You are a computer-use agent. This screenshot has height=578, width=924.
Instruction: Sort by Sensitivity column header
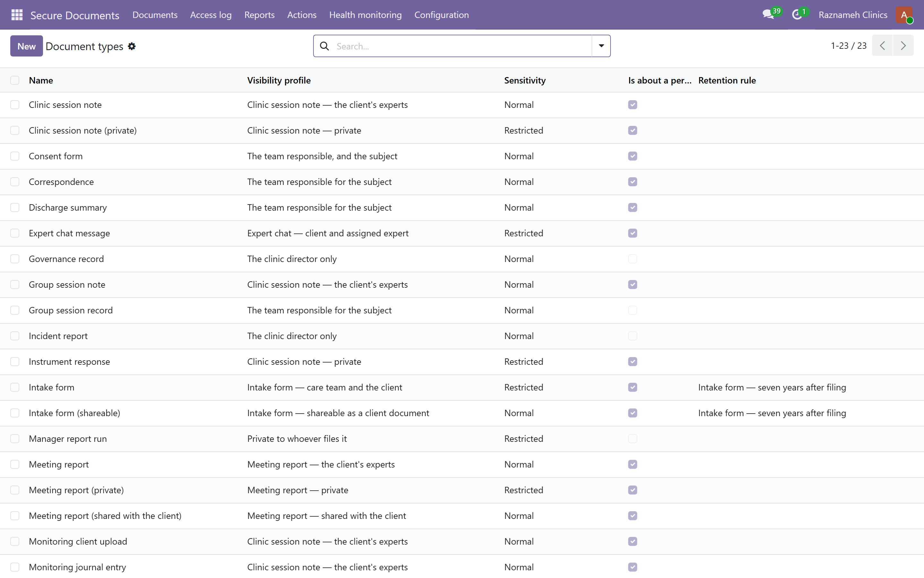pos(525,80)
